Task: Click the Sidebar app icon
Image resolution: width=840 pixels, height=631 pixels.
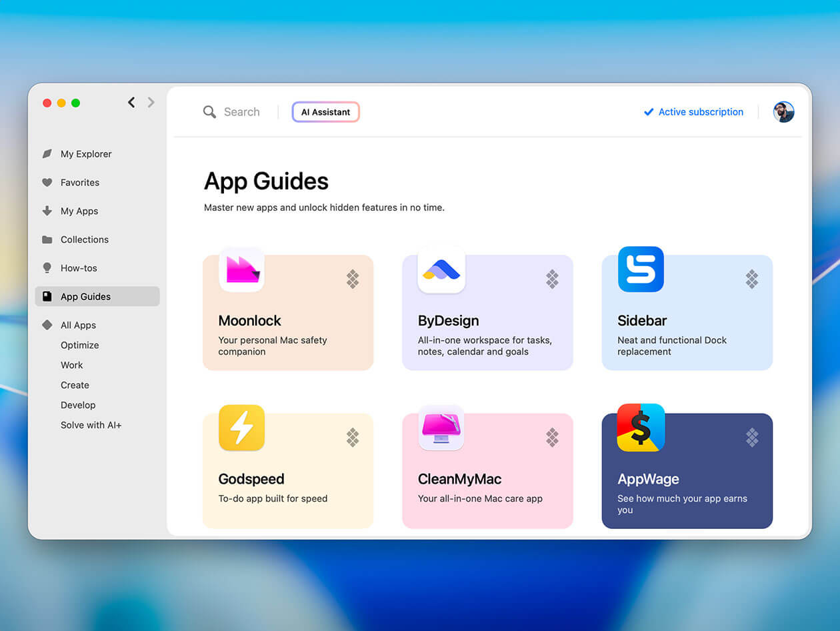Action: click(640, 269)
